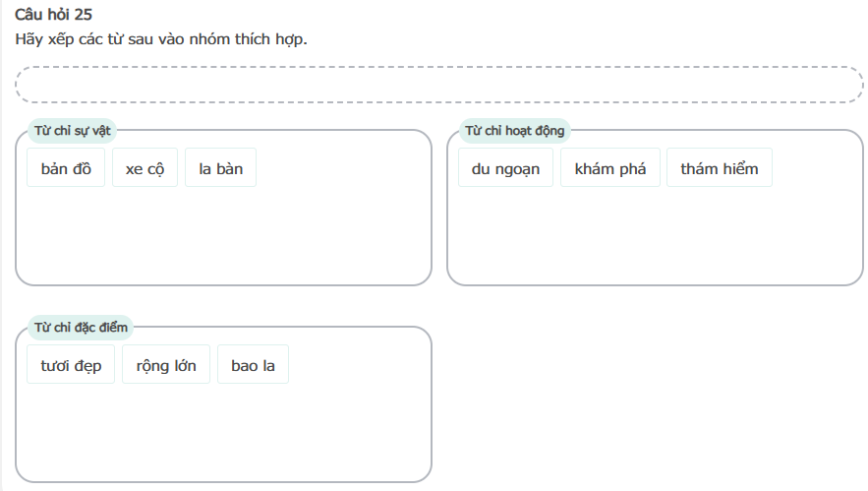868x491 pixels.
Task: Select the 'du ngoạn' word chip
Action: click(505, 168)
